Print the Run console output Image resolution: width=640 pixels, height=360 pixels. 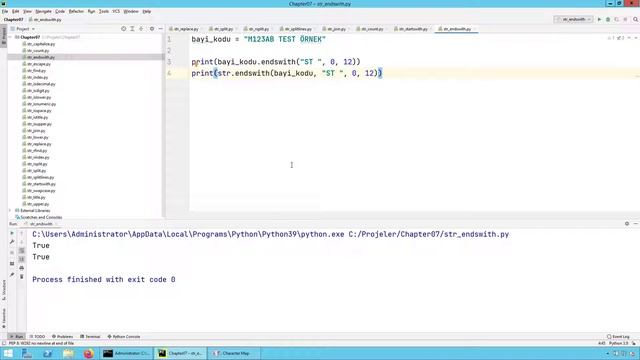click(x=22, y=268)
